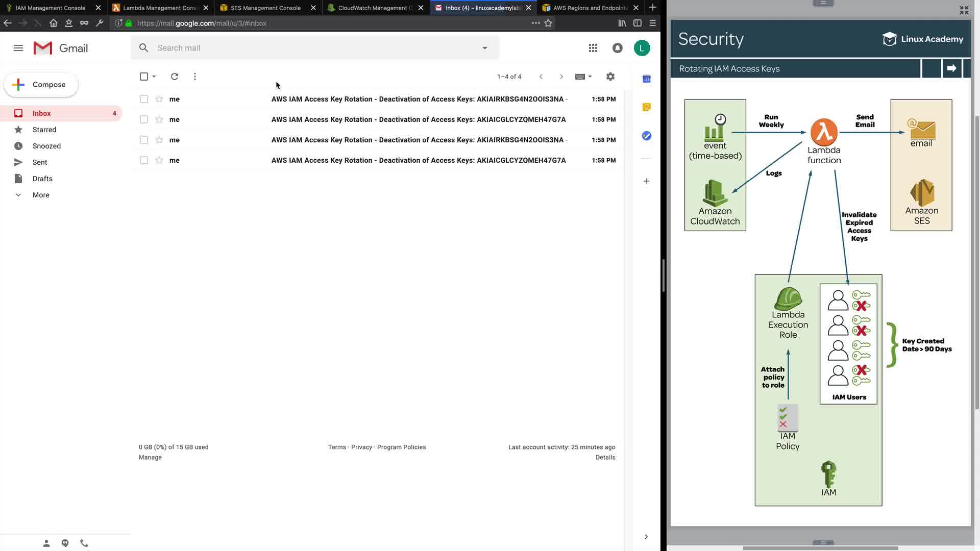
Task: Open the search options dropdown arrow
Action: tap(484, 48)
